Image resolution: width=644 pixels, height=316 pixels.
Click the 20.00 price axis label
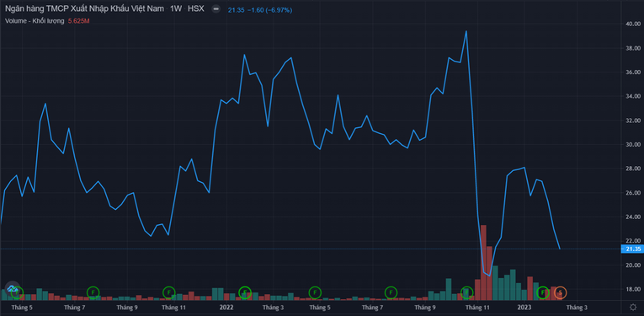(634, 265)
